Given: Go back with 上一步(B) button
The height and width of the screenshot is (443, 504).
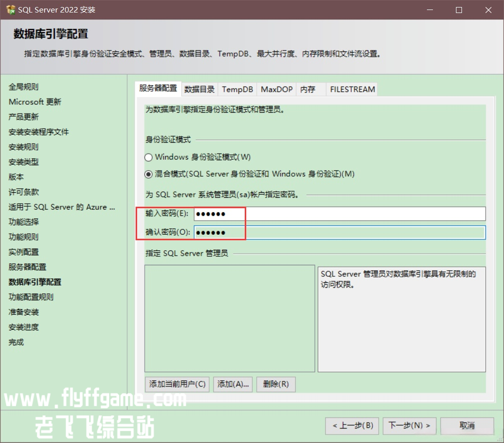Looking at the screenshot, I should coord(352,425).
